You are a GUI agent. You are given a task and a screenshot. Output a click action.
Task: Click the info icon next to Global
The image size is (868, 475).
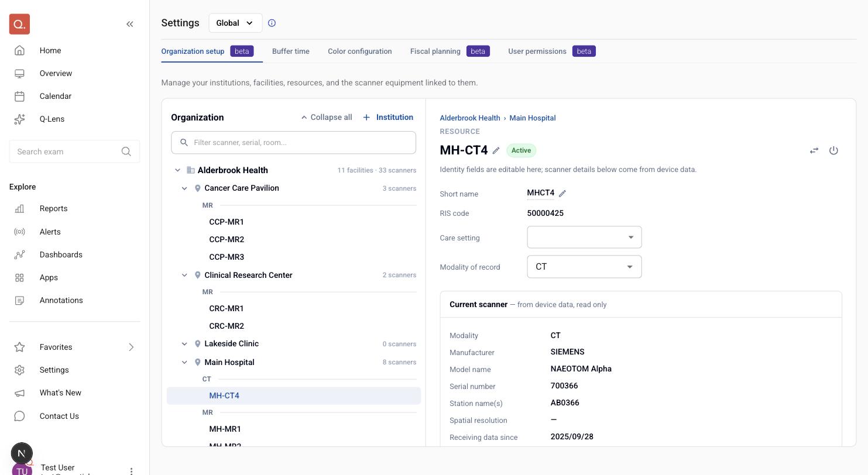click(272, 23)
